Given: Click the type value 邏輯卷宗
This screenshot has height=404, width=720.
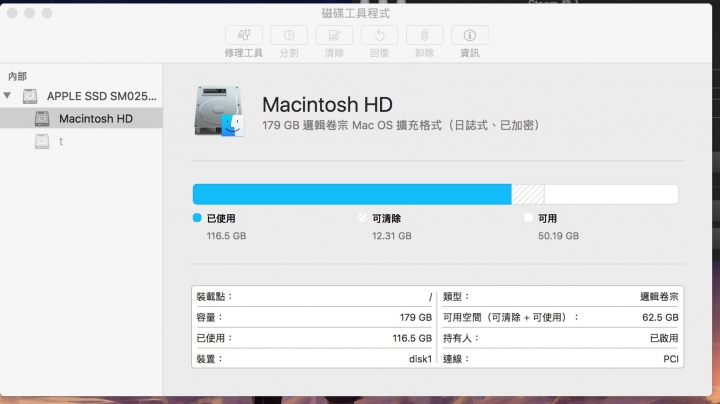Looking at the screenshot, I should [x=659, y=297].
